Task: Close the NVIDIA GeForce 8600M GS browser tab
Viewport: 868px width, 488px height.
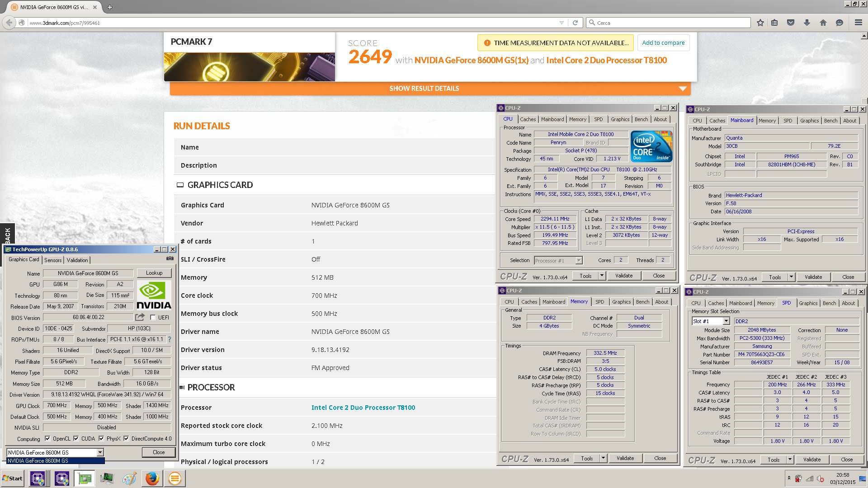Action: coord(94,7)
